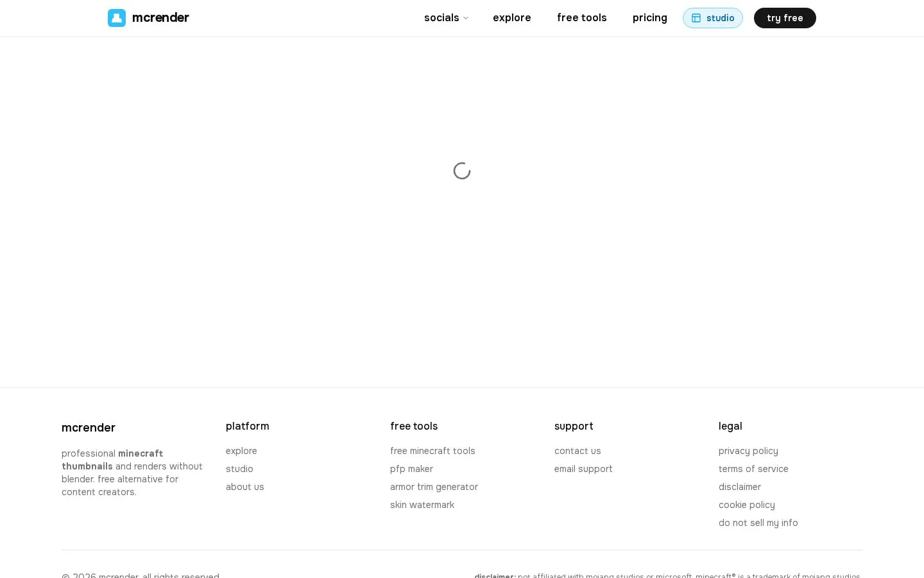This screenshot has width=924, height=578.
Task: Click the studio layout icon
Action: coord(696,18)
